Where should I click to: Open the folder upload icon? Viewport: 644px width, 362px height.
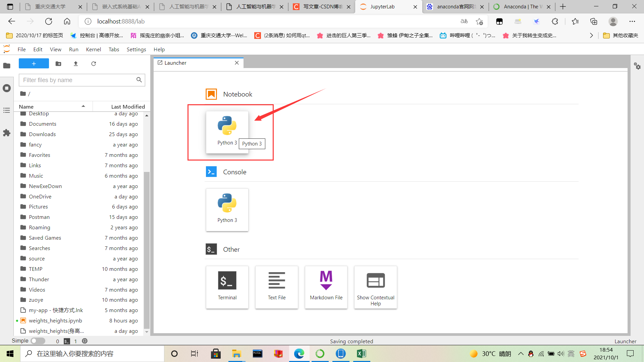[75, 63]
